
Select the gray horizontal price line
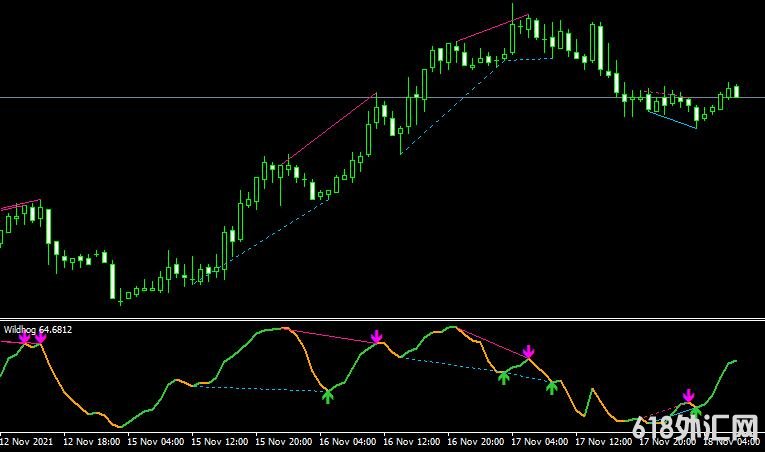point(382,98)
